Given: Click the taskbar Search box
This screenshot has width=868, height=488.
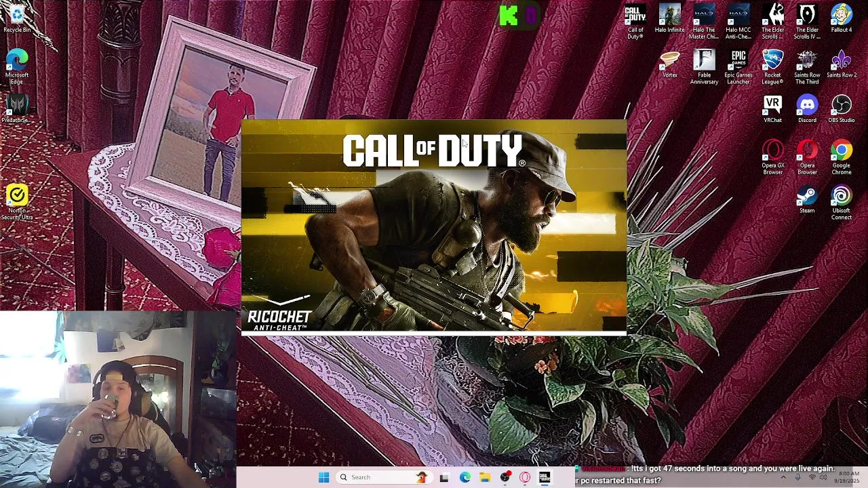Looking at the screenshot, I should 384,477.
